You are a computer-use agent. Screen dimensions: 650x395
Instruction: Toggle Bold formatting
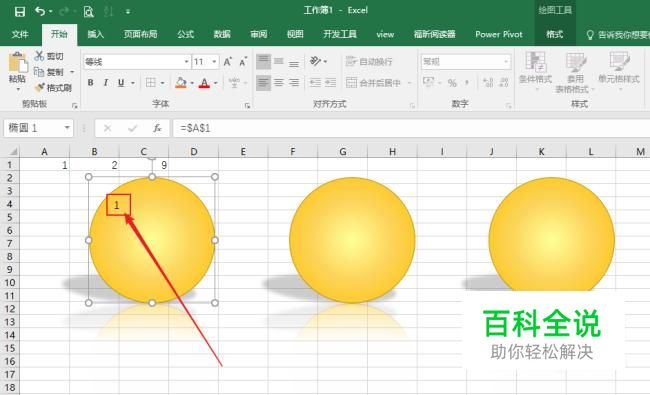click(x=90, y=82)
